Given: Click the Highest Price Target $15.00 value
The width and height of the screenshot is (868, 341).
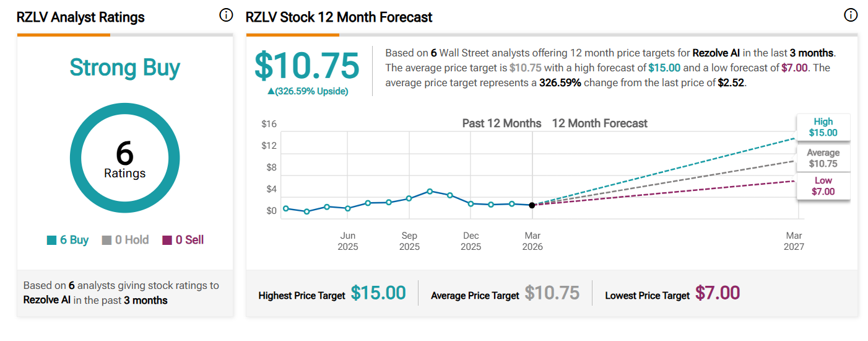Looking at the screenshot, I should (378, 293).
